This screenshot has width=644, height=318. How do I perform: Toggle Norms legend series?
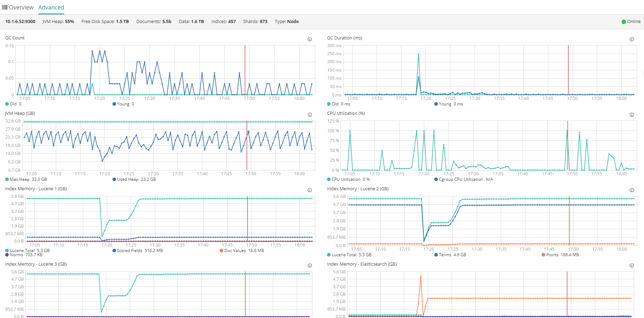(x=24, y=255)
